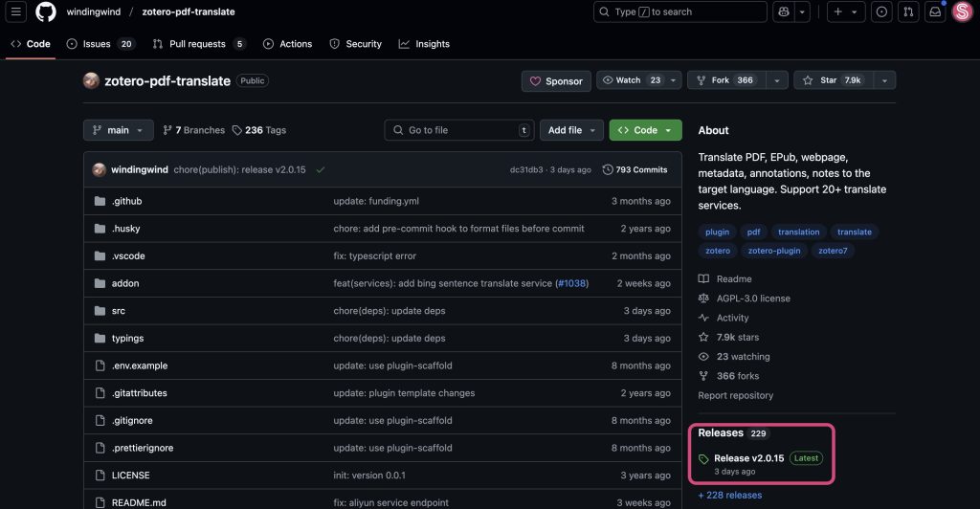This screenshot has width=980, height=509.
Task: Click the green commit status checkmark
Action: pyautogui.click(x=321, y=169)
